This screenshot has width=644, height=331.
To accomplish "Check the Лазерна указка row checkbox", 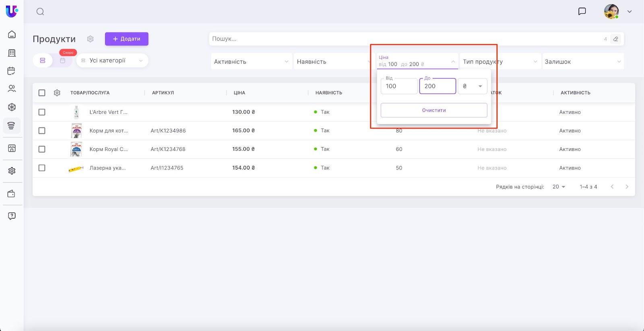I will pyautogui.click(x=42, y=168).
